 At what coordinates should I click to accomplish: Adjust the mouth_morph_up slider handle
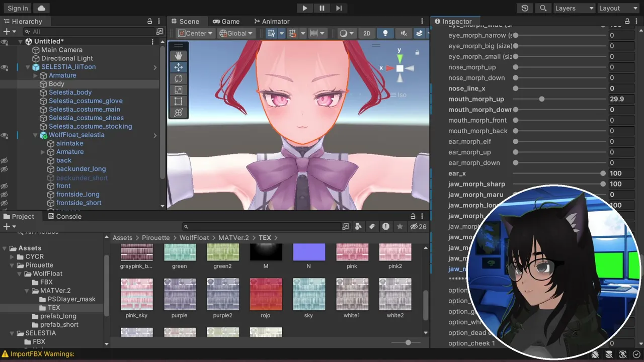541,99
